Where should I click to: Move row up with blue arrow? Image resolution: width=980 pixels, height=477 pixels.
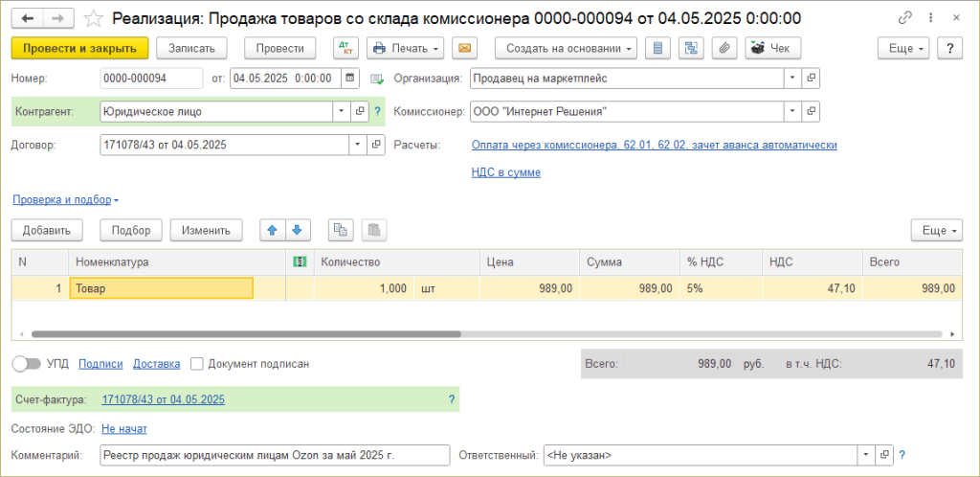(x=272, y=230)
